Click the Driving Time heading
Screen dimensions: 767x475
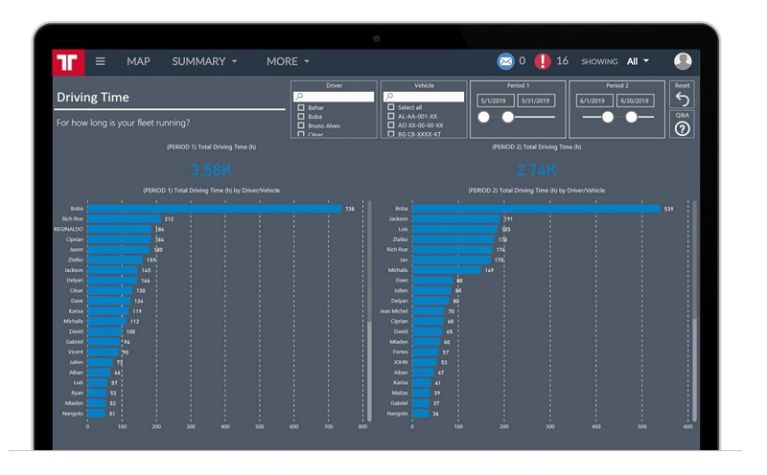pyautogui.click(x=93, y=97)
